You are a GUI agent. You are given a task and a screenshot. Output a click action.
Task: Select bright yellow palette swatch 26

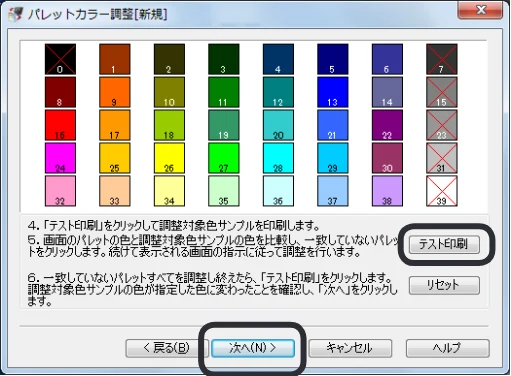point(169,158)
